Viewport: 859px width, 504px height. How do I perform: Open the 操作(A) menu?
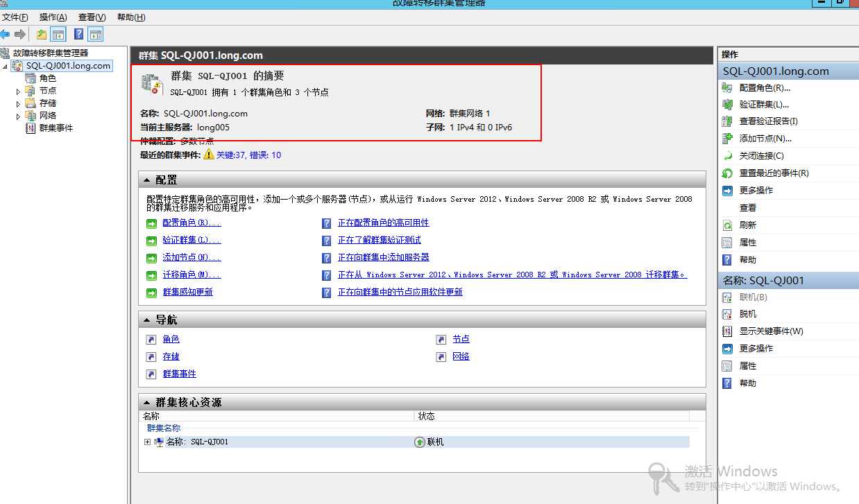pos(53,17)
